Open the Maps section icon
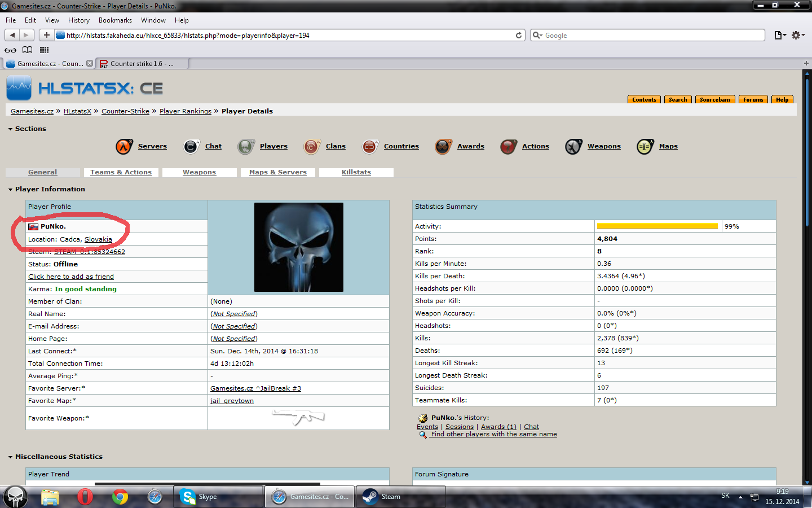This screenshot has height=508, width=812. coord(645,147)
